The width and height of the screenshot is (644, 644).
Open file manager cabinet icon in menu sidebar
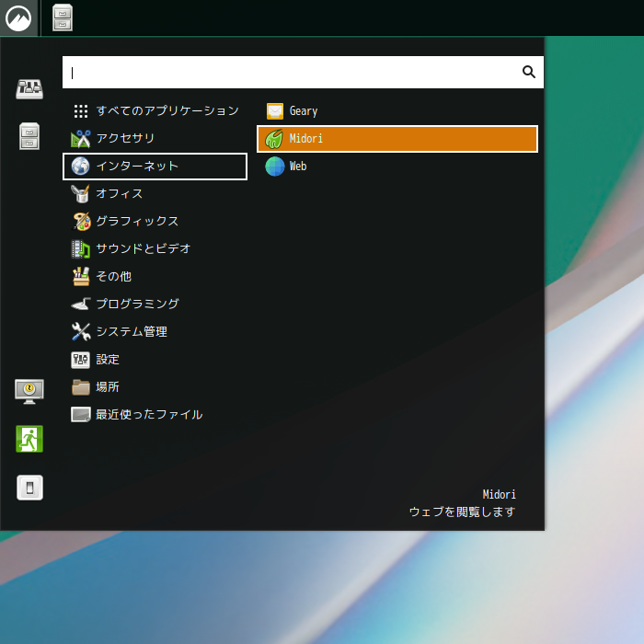(29, 136)
